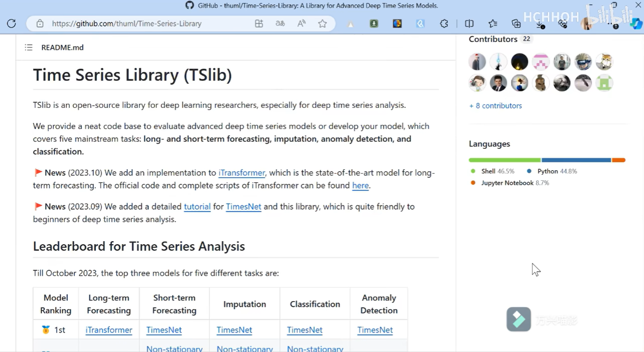Open the Contributors heading link

point(493,39)
